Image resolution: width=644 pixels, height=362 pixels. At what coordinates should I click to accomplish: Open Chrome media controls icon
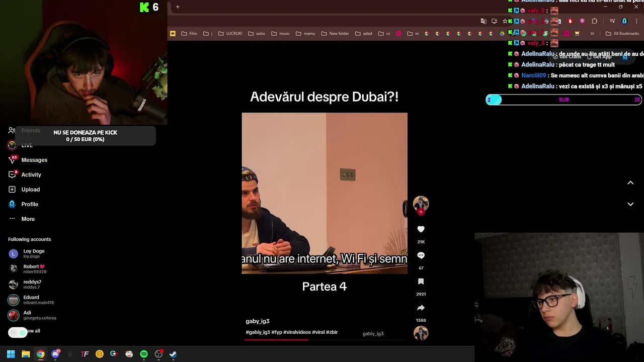[612, 21]
